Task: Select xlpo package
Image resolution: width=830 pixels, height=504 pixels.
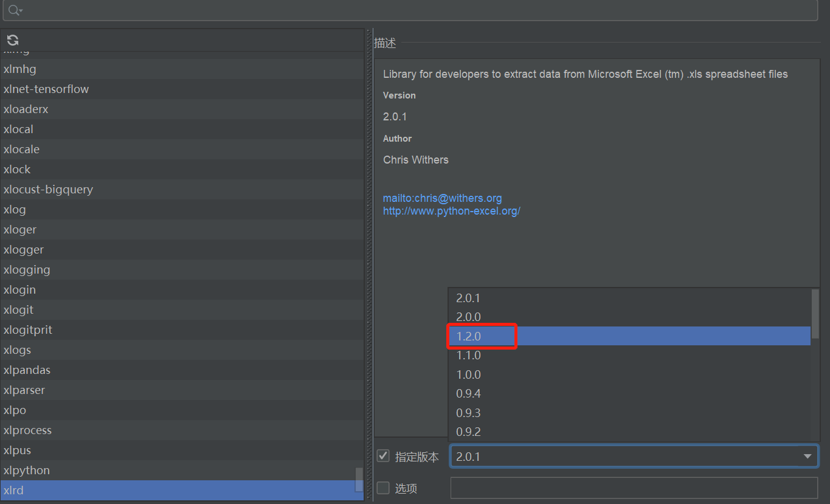Action: click(182, 410)
